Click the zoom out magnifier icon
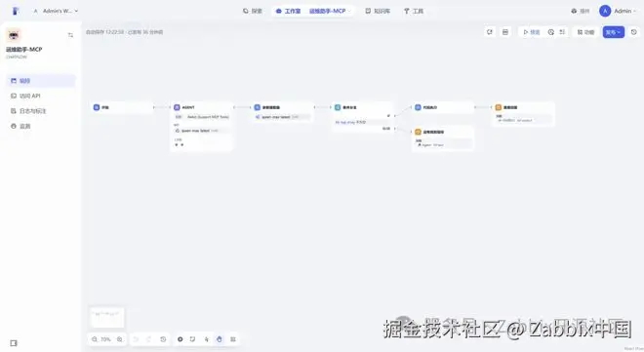The width and height of the screenshot is (644, 352). point(95,339)
